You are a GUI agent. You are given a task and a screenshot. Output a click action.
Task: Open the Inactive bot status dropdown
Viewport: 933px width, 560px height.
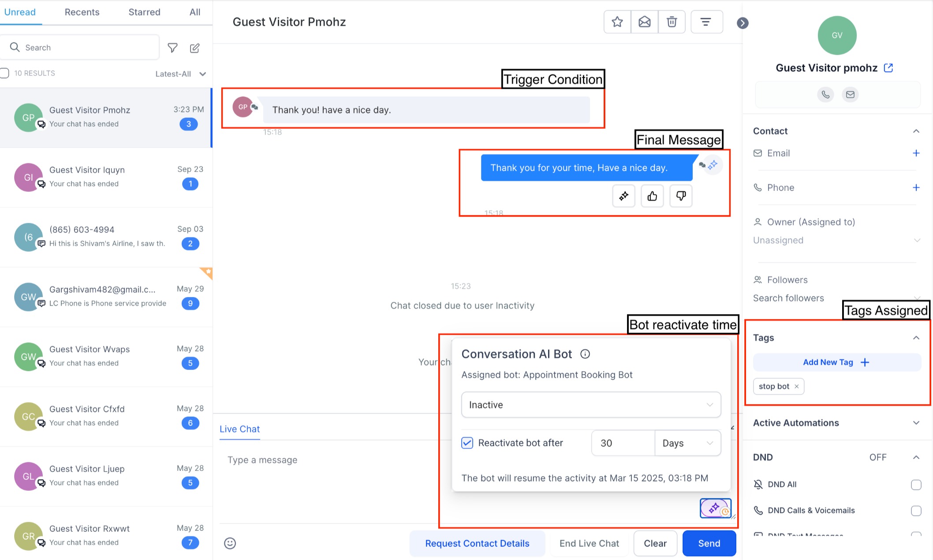[590, 405]
